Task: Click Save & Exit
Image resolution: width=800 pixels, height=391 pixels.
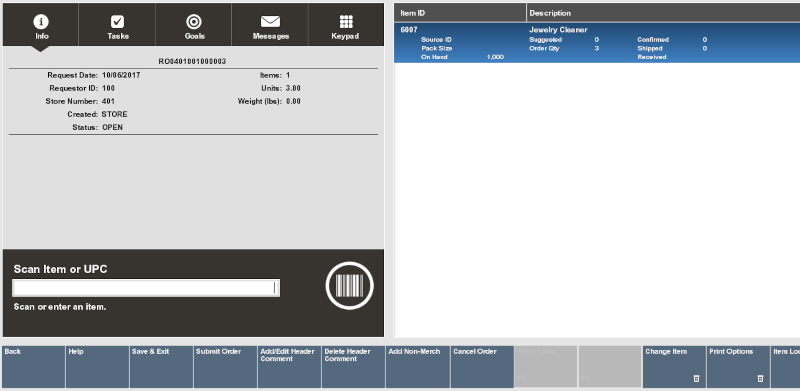Action: (161, 367)
